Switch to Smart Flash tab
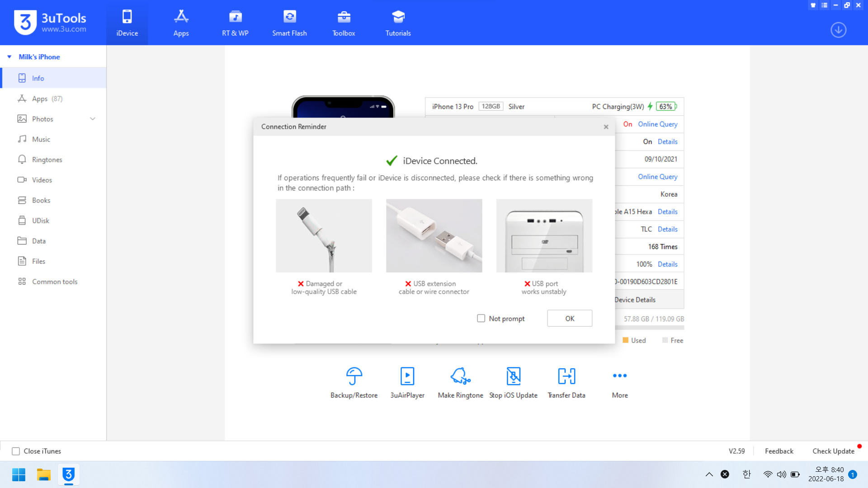Image resolution: width=868 pixels, height=488 pixels. (x=289, y=23)
